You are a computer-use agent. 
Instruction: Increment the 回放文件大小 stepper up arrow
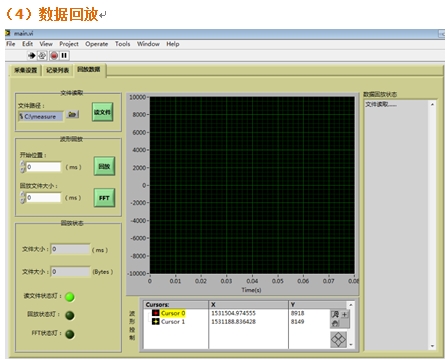[x=23, y=195]
